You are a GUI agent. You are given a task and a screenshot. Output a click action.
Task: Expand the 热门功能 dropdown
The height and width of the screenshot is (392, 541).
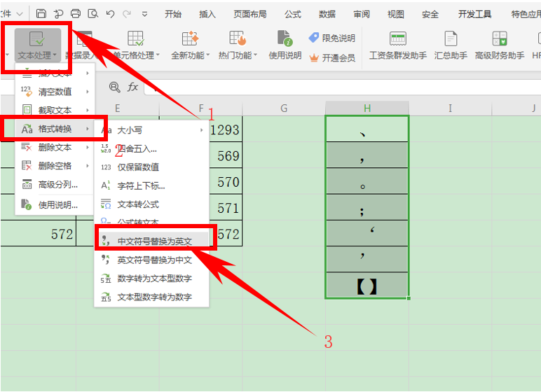pyautogui.click(x=238, y=45)
